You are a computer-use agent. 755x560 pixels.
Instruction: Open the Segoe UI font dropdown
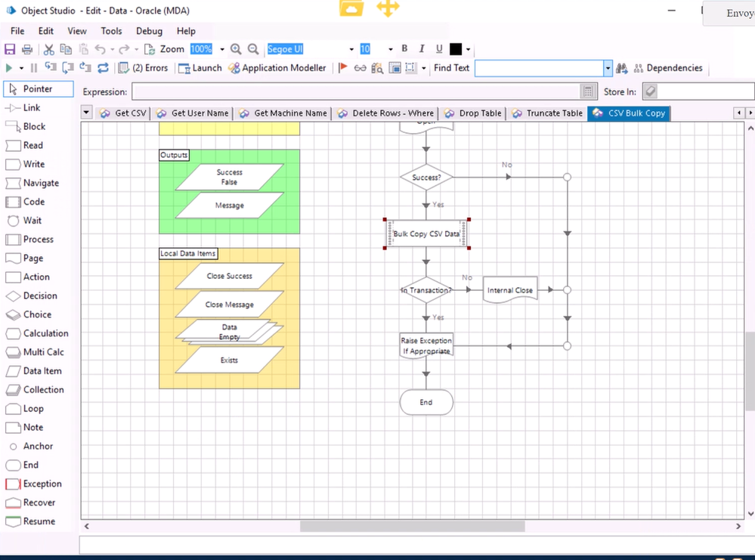tap(351, 49)
